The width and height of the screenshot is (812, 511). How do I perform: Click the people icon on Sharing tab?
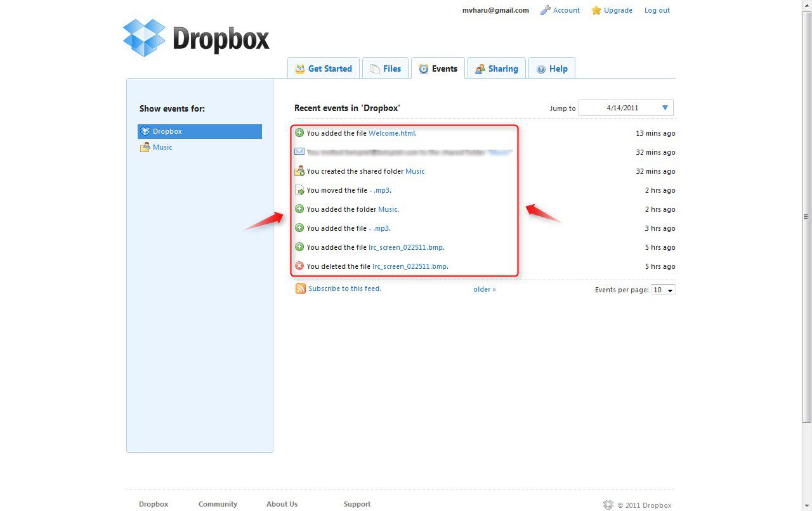480,68
